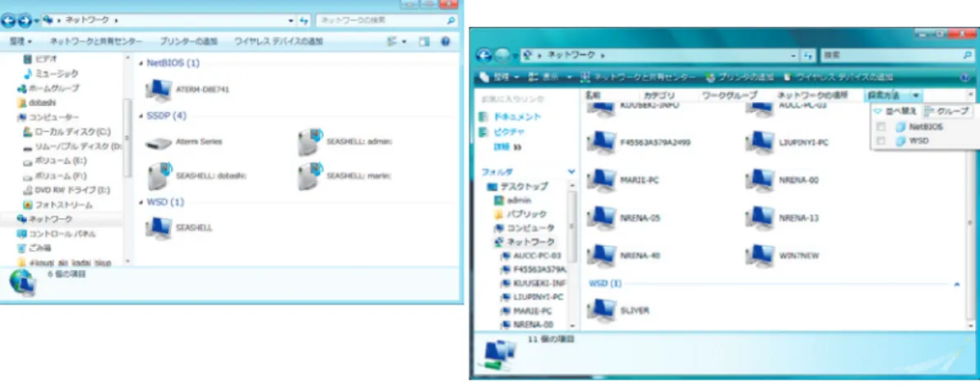Collapse SSDP (4) group
Screen dimensions: 980x386
tap(141, 116)
